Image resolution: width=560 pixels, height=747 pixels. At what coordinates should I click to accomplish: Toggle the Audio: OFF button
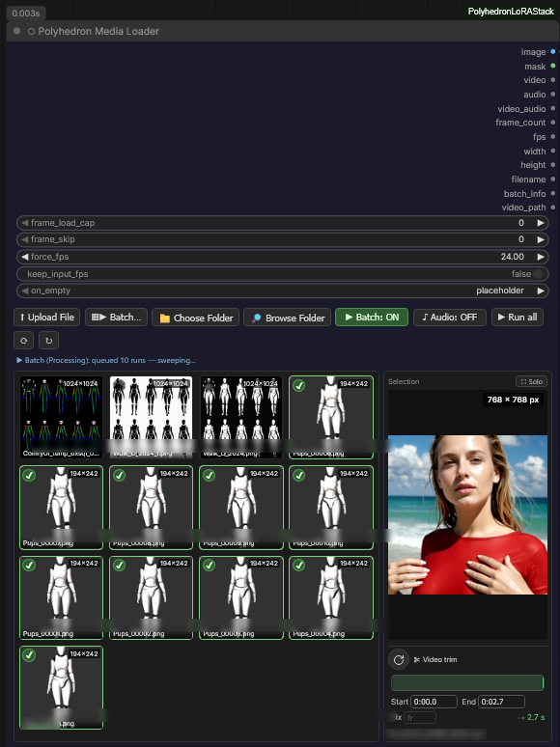pos(449,318)
